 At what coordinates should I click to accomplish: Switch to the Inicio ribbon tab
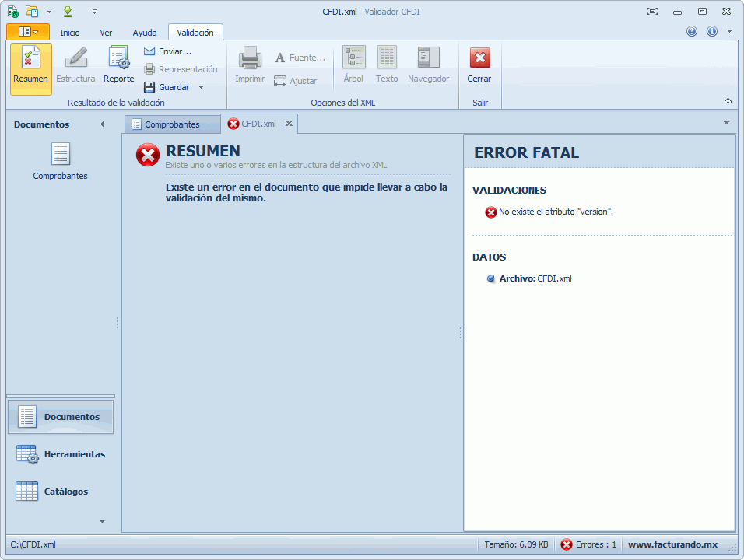tap(70, 33)
